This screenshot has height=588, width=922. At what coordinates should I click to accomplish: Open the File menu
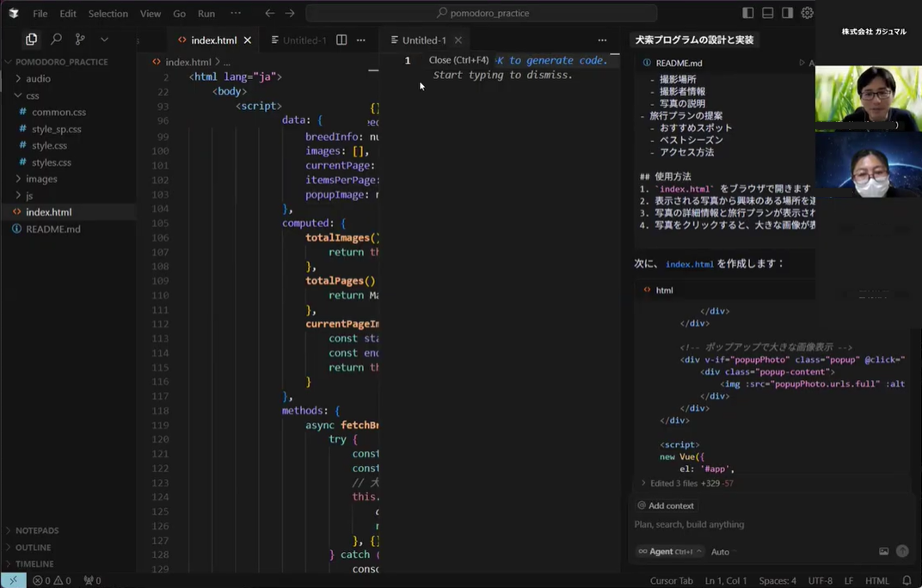click(40, 13)
